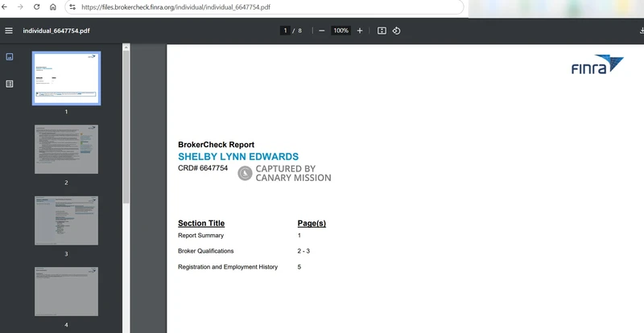Click the browser forward arrow
Viewport: 644px width, 333px height.
pos(20,7)
